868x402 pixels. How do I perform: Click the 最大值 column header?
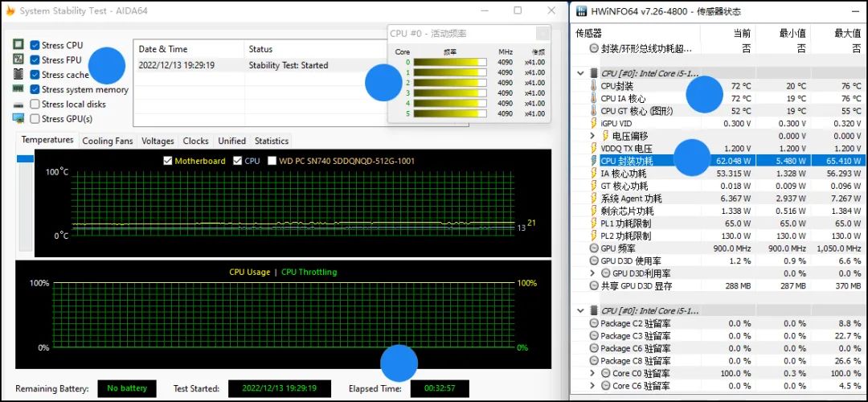[x=847, y=33]
